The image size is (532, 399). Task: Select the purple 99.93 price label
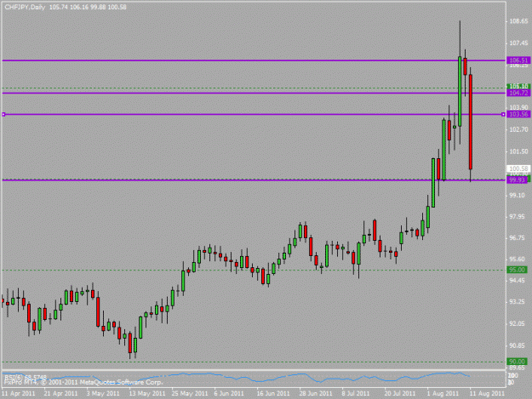pyautogui.click(x=518, y=180)
